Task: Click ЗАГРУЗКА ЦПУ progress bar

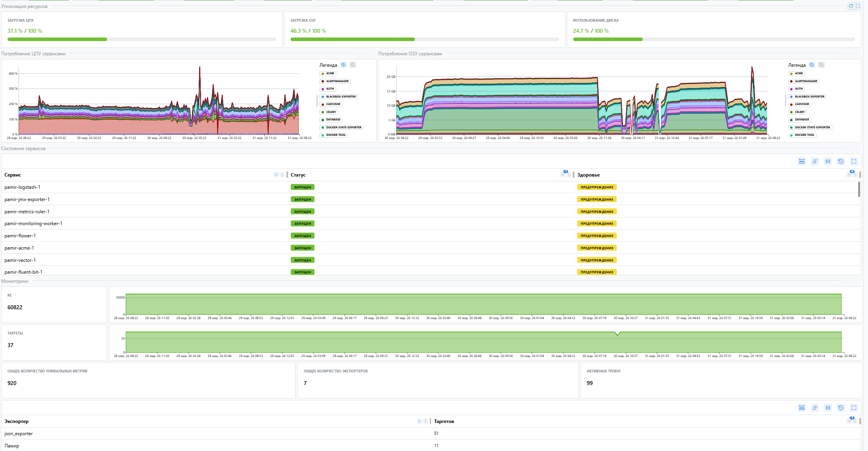Action: coord(141,39)
